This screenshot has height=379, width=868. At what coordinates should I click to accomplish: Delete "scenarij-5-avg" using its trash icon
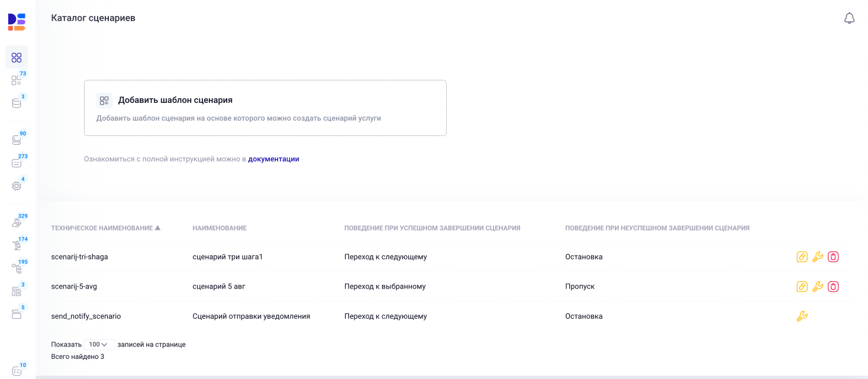click(x=834, y=286)
